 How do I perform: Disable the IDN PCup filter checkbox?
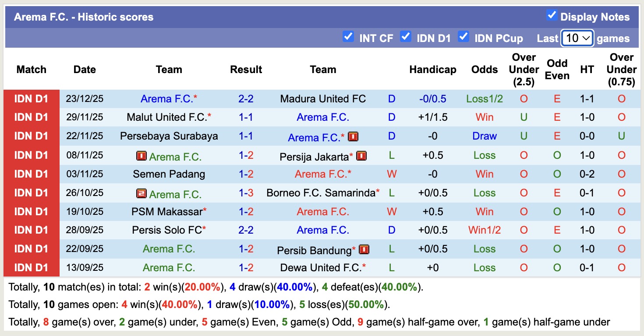[x=464, y=37]
